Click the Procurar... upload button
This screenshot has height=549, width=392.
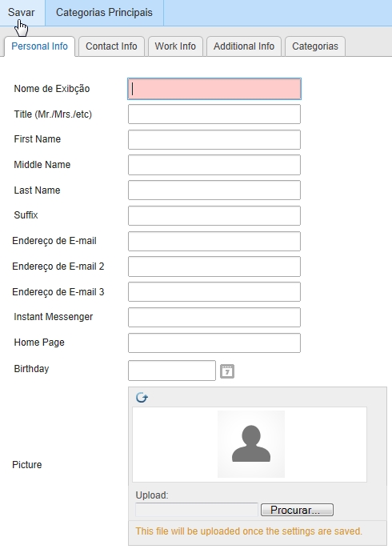297,510
